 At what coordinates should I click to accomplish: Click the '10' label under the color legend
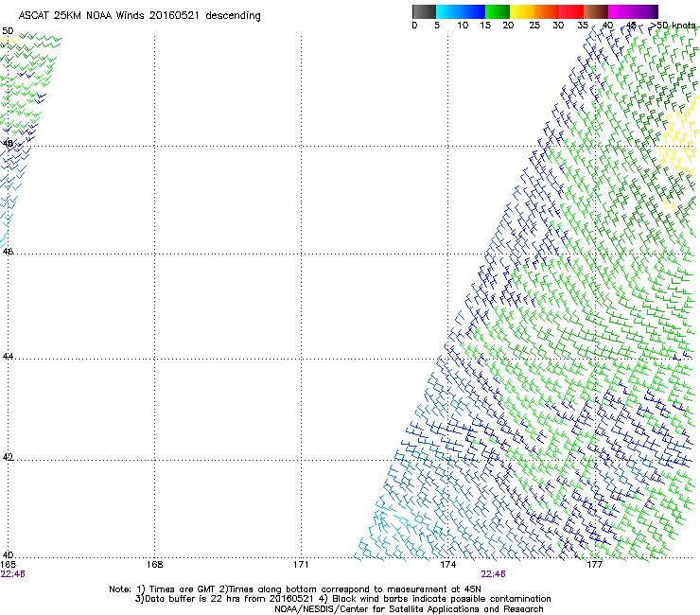pyautogui.click(x=463, y=26)
